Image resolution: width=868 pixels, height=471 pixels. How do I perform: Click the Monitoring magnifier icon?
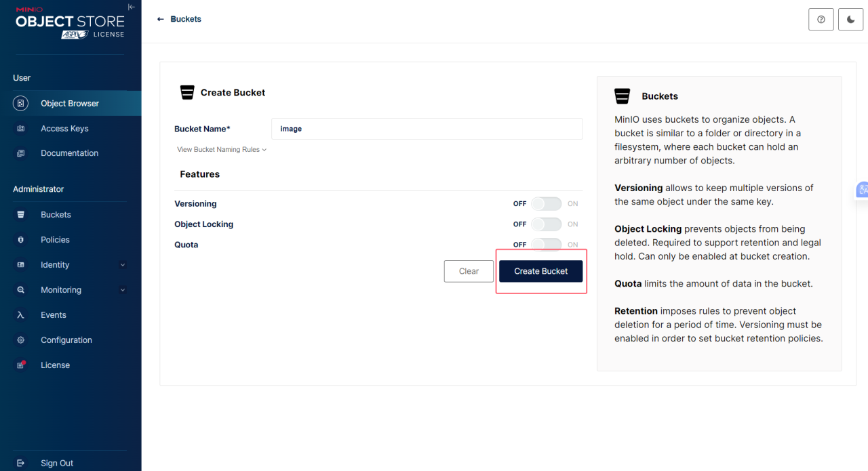pos(21,290)
